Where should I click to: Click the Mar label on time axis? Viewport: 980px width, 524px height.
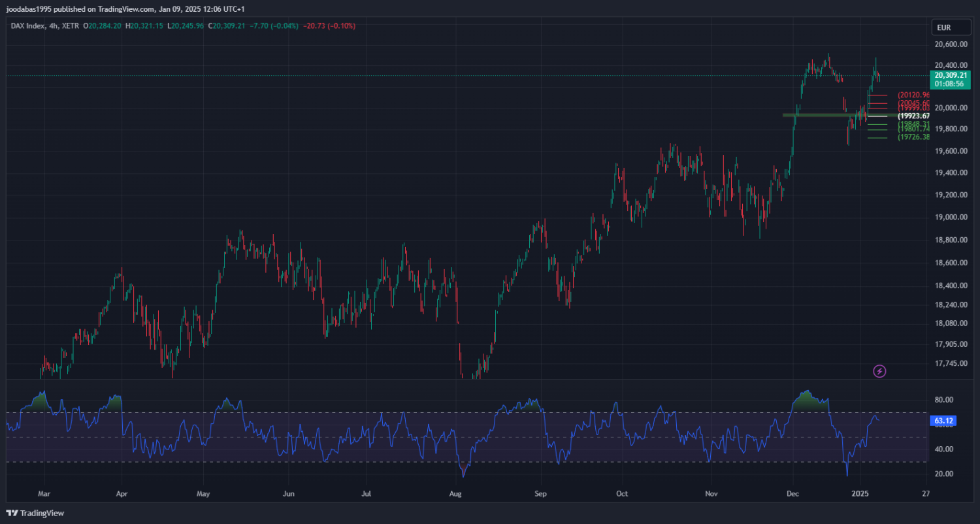[x=44, y=493]
